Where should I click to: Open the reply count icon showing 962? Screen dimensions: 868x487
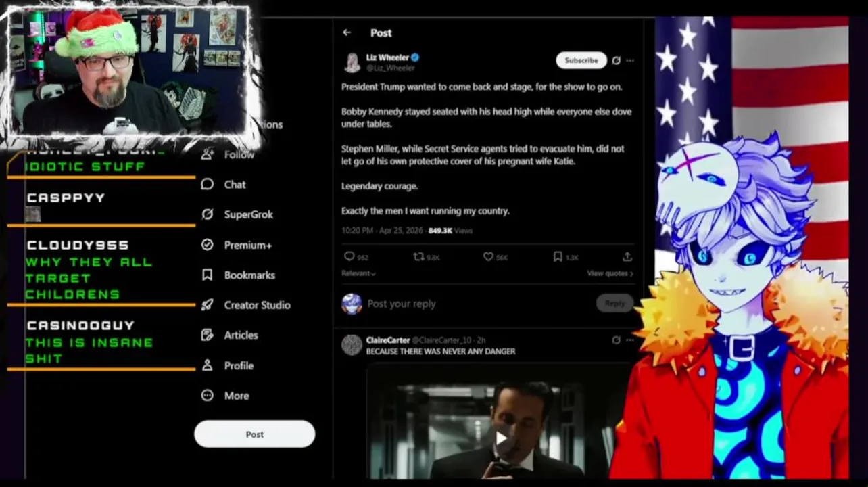coord(349,257)
